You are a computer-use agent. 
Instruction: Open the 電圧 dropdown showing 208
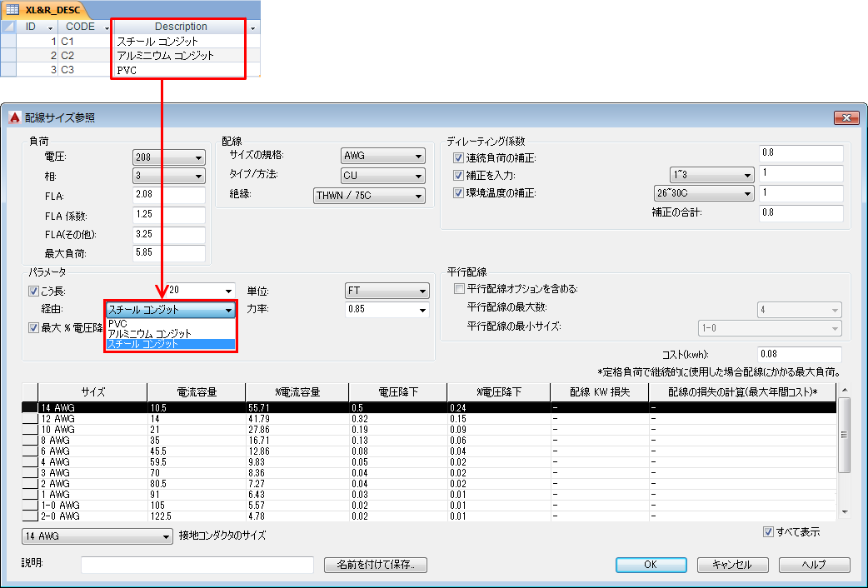click(169, 157)
